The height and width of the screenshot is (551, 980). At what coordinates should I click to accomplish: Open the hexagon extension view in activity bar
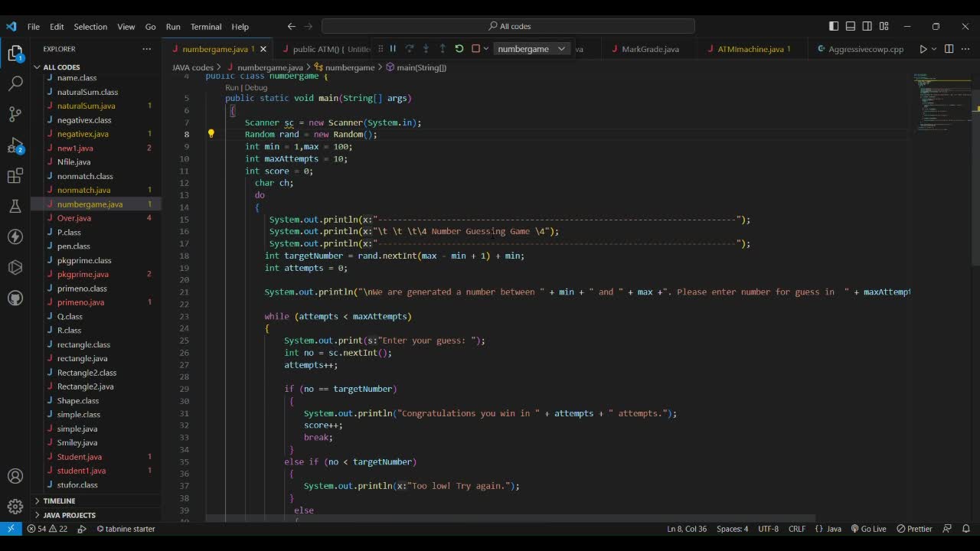pyautogui.click(x=15, y=267)
